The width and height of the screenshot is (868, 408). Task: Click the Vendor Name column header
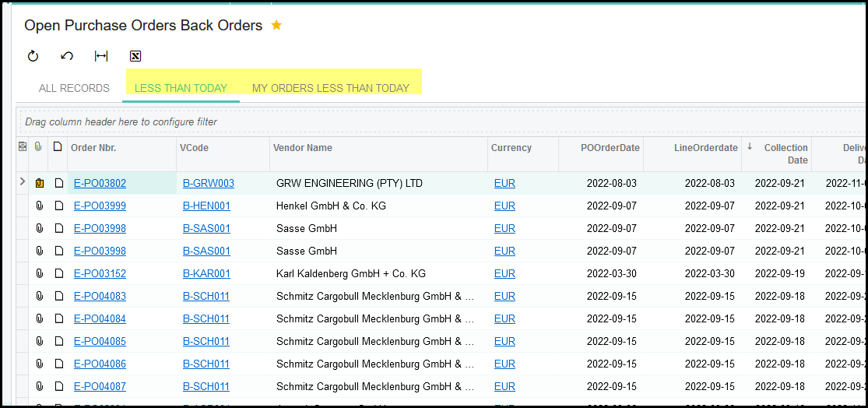click(x=302, y=148)
